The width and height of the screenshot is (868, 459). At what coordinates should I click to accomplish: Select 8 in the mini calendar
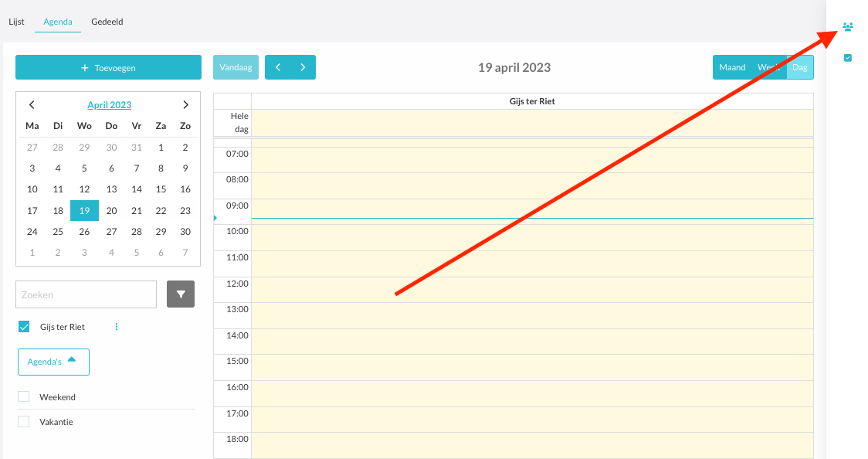(161, 168)
